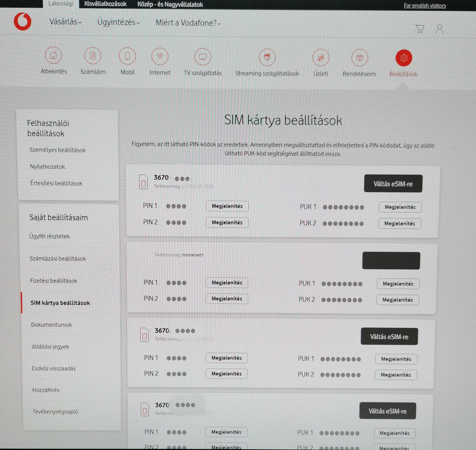476x450 pixels.
Task: Click the SIM kártya beállítások page heading
Action: (x=283, y=120)
